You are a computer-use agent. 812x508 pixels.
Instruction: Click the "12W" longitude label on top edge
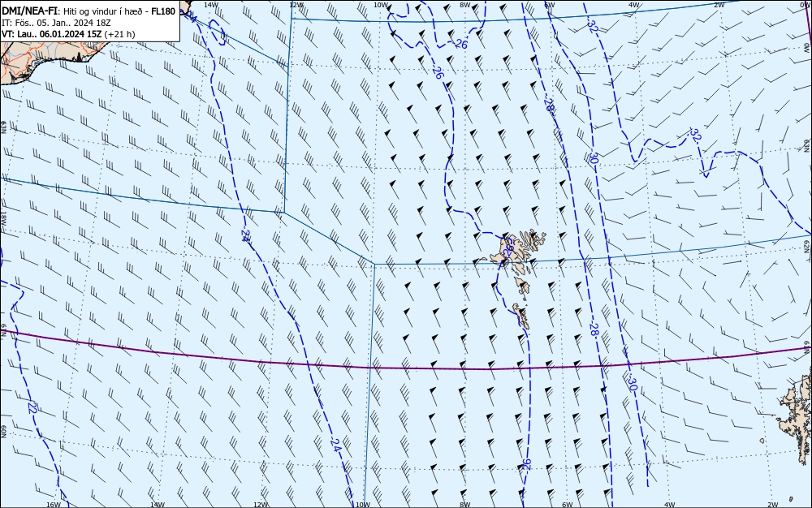click(x=296, y=5)
